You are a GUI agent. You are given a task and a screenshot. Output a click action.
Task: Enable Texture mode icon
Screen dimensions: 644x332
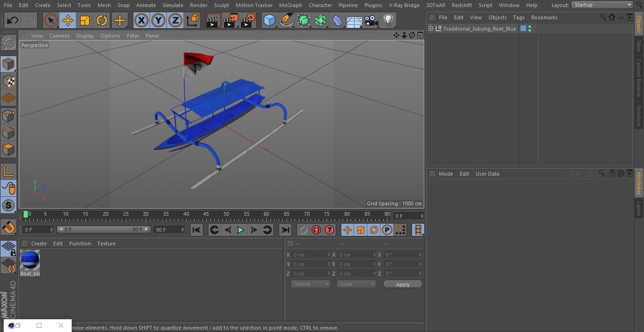pos(8,81)
